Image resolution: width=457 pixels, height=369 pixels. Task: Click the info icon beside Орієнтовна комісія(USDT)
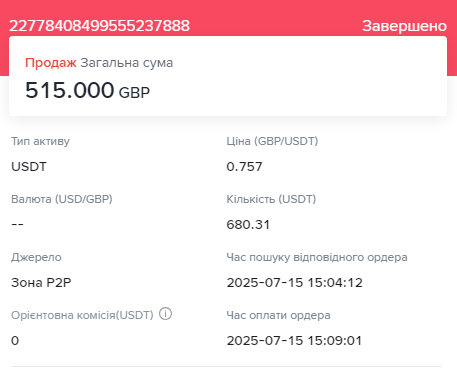(165, 314)
